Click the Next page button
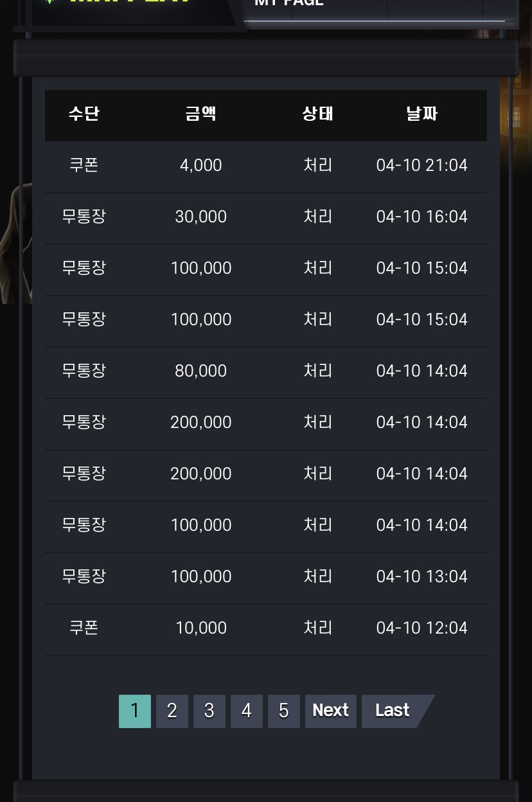532x802 pixels. (330, 711)
